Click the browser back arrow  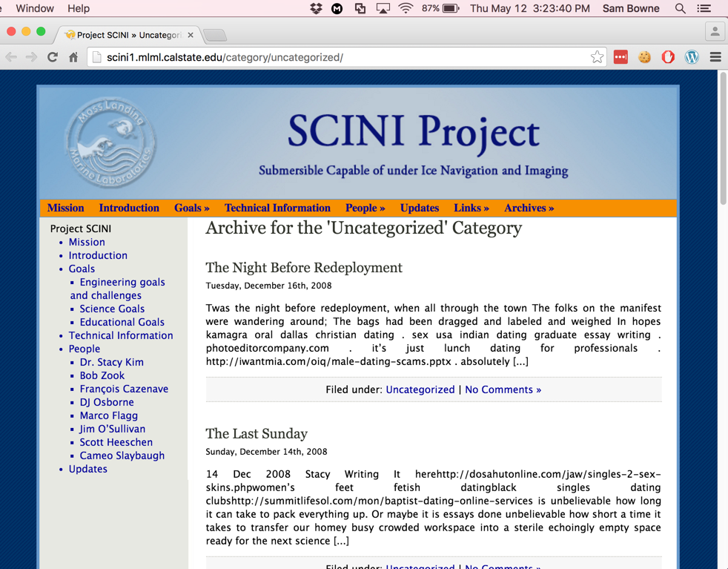(x=11, y=57)
